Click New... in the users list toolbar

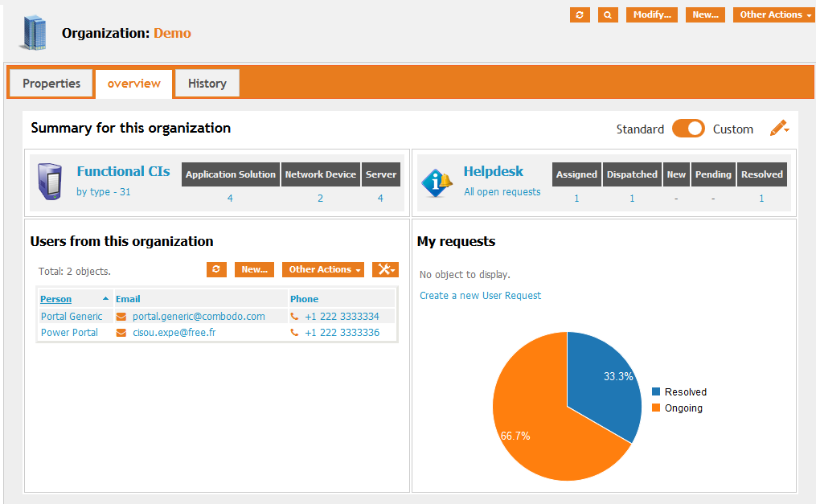pyautogui.click(x=255, y=269)
